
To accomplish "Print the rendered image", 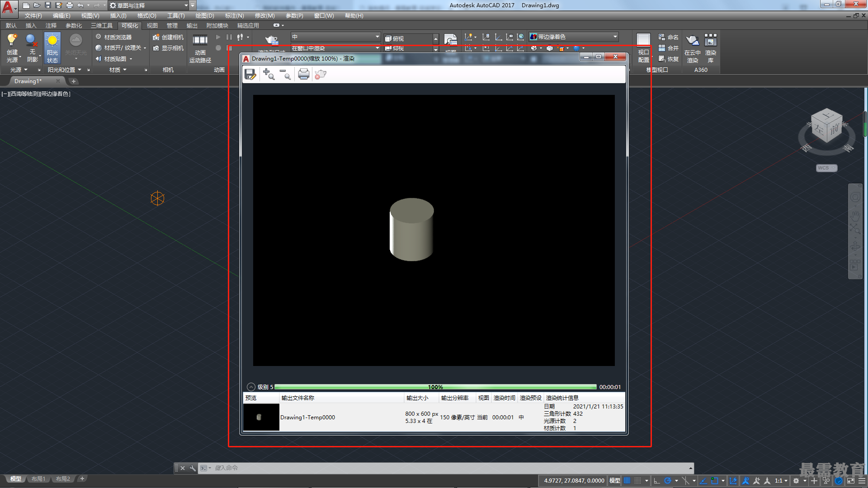I will (304, 74).
